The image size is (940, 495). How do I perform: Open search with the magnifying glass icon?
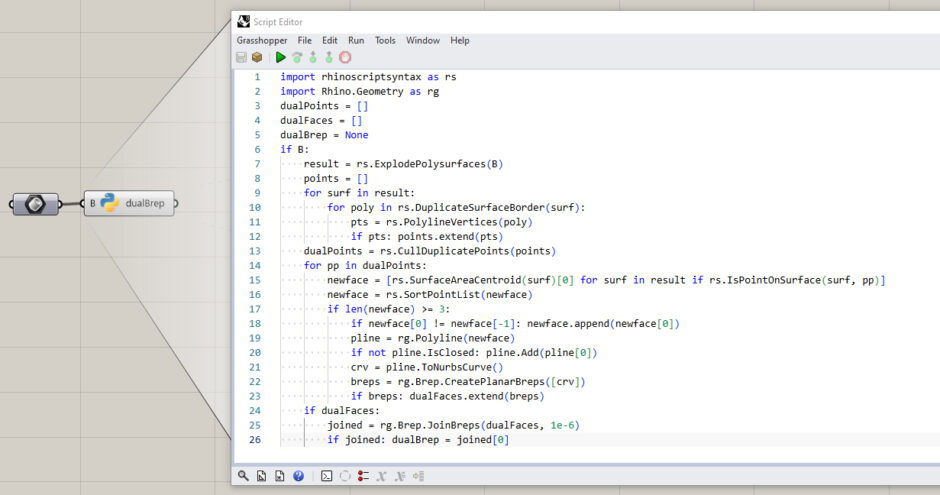[x=243, y=476]
